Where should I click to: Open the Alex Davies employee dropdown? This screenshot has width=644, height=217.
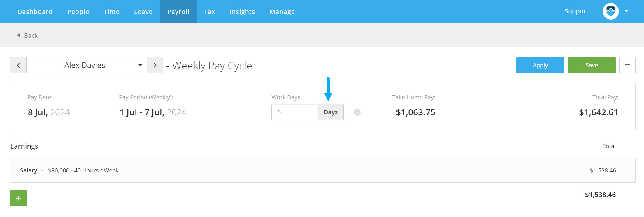[x=87, y=65]
